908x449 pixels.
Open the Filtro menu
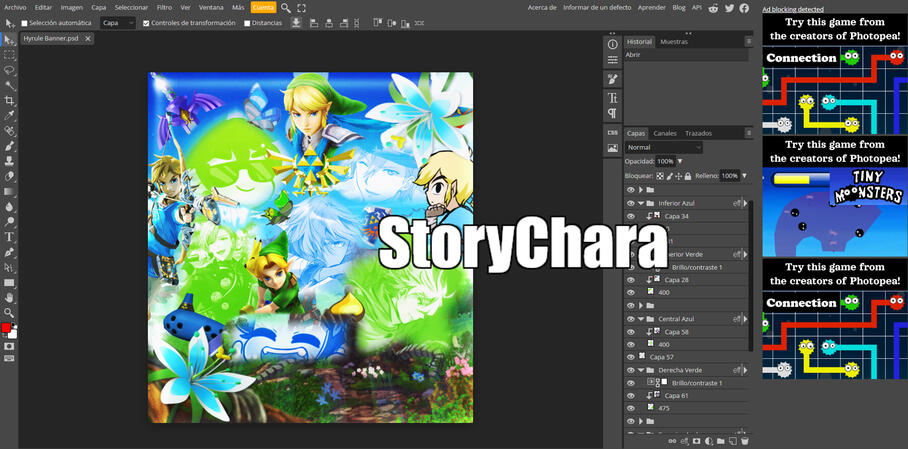point(164,8)
